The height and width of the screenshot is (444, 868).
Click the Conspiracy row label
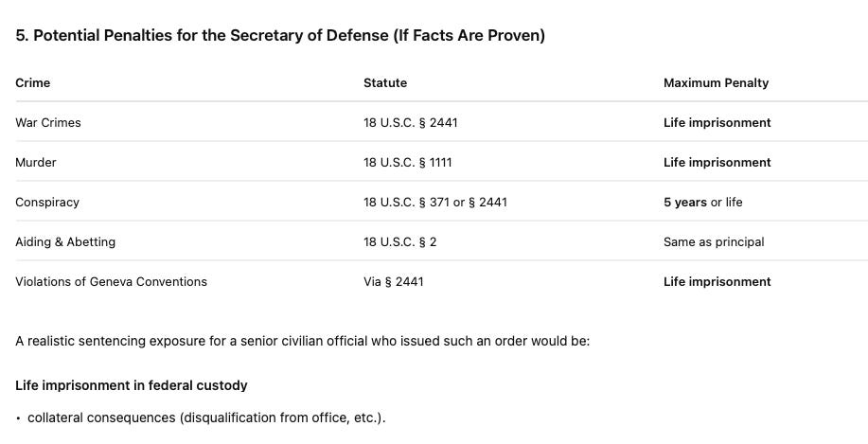coord(47,203)
